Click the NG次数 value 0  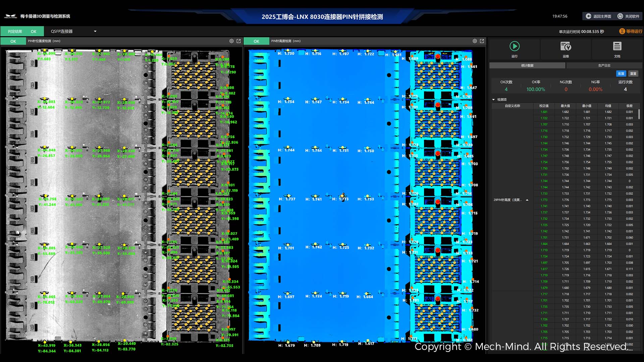point(566,89)
